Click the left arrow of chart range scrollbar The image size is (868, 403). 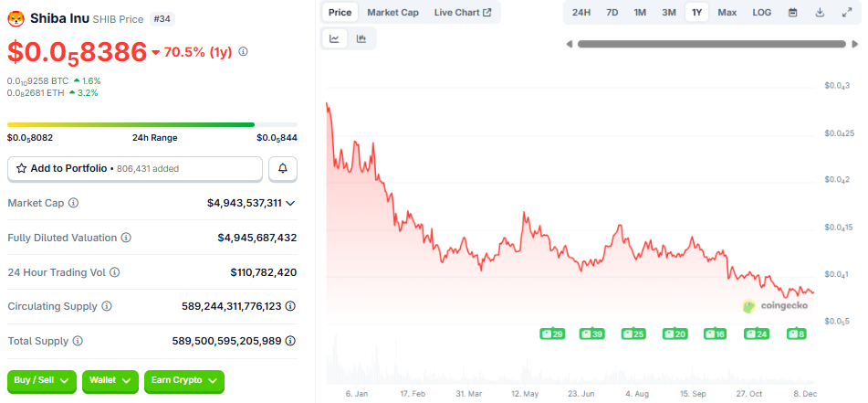569,44
